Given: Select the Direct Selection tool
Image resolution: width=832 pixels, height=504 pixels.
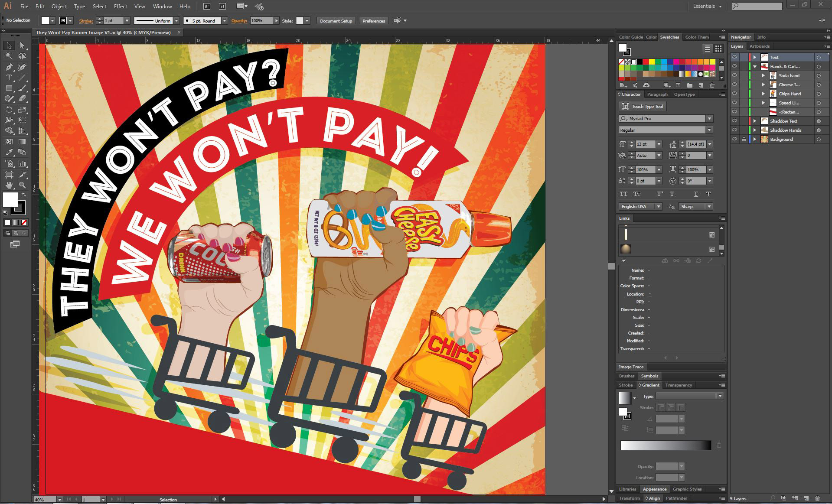Looking at the screenshot, I should 22,46.
